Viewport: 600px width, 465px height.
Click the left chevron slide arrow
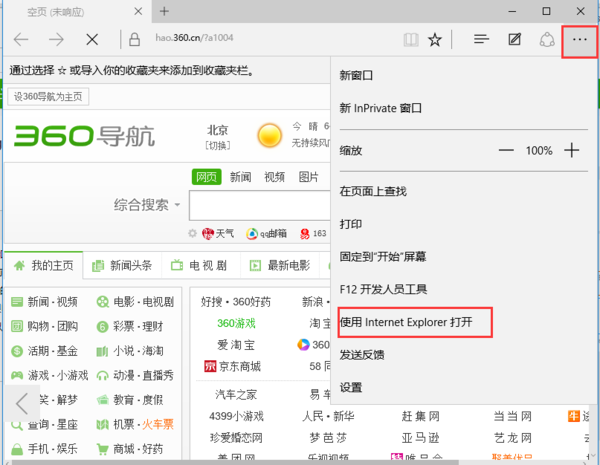[22, 403]
